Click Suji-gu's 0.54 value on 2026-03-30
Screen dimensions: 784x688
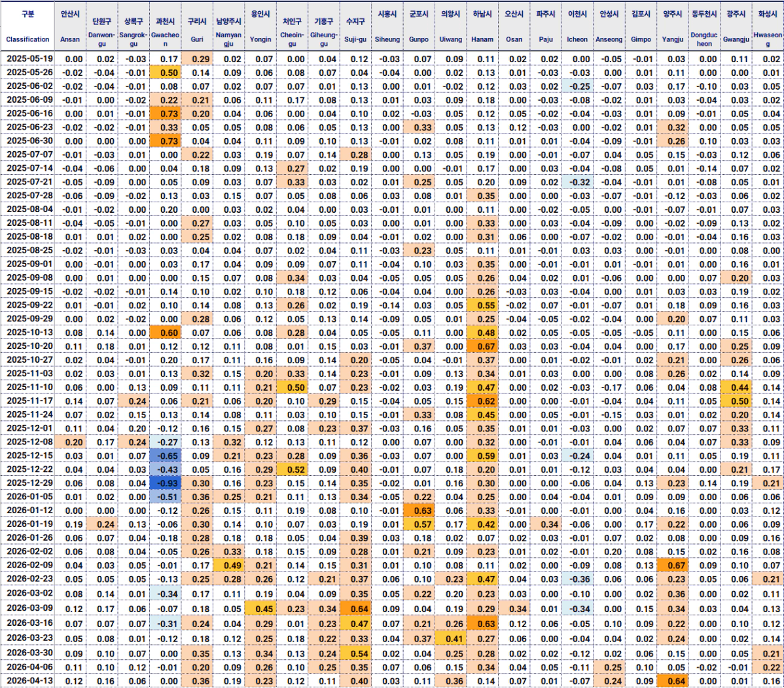point(355,653)
